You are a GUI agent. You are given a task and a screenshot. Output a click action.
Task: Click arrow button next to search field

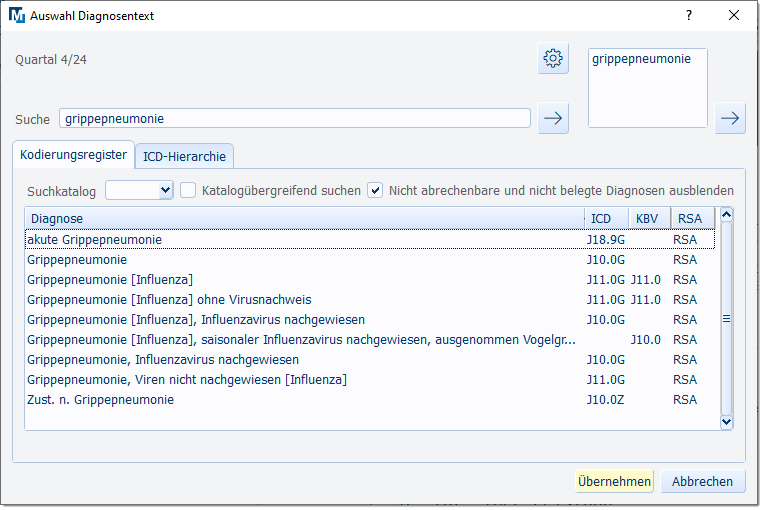pyautogui.click(x=553, y=118)
